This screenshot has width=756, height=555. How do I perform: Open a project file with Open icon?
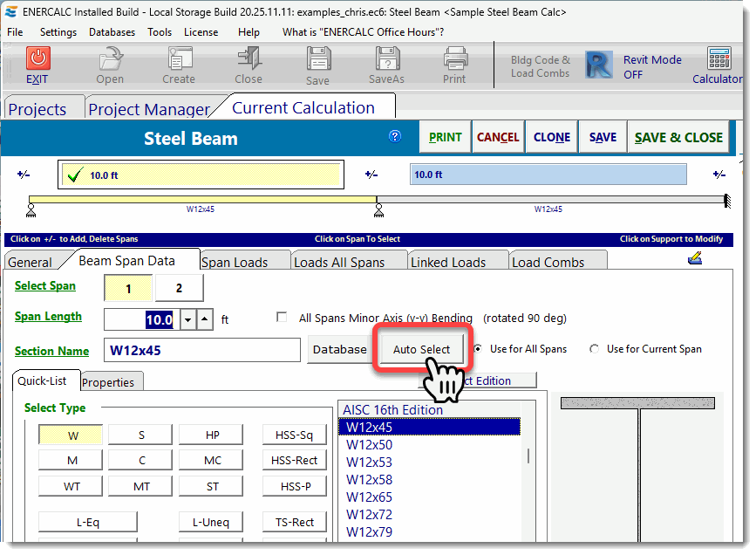click(111, 58)
